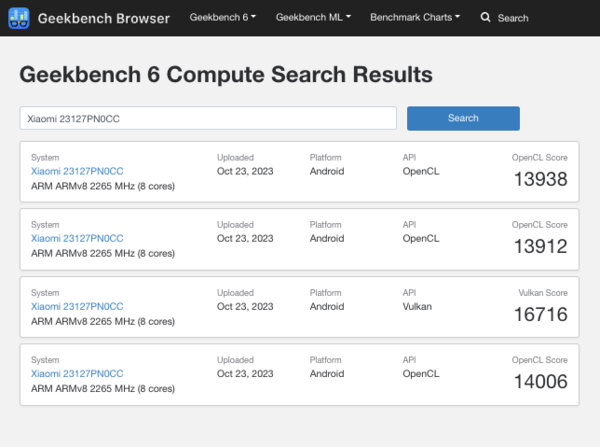Focus the search field containing Xiaomi 23127PN0CC
The width and height of the screenshot is (600, 447).
click(x=208, y=118)
